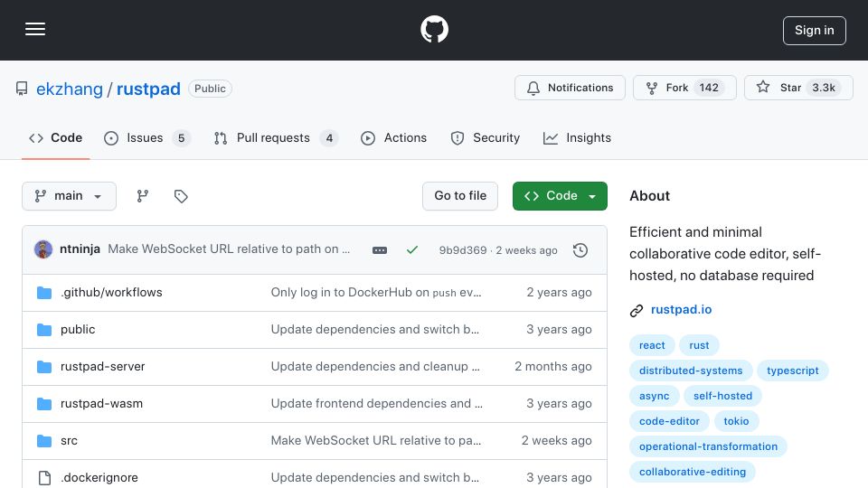Open the Code tab

click(x=55, y=137)
